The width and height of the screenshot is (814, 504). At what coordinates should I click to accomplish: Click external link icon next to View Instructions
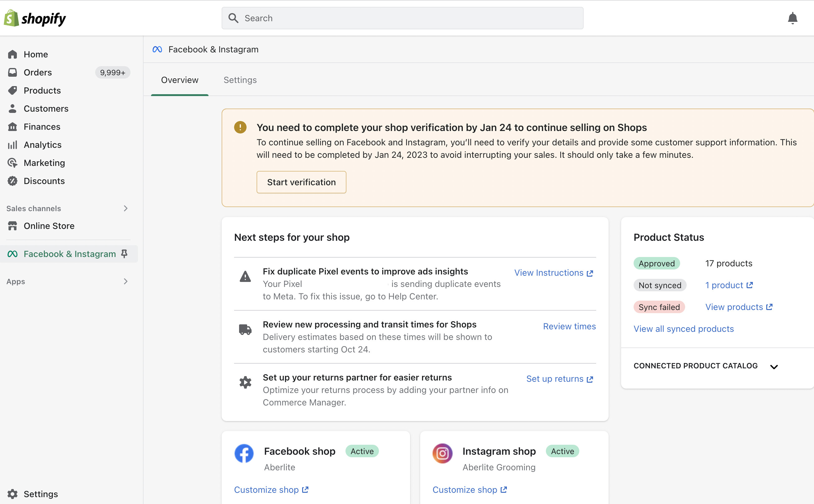(590, 273)
